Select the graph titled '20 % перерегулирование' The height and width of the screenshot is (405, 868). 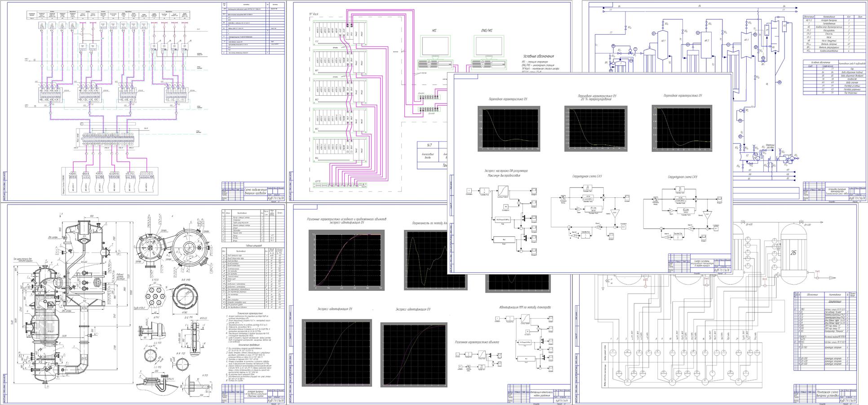tap(596, 128)
